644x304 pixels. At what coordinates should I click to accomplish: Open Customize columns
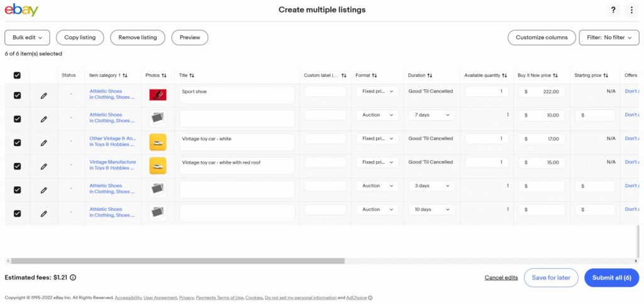pyautogui.click(x=541, y=37)
